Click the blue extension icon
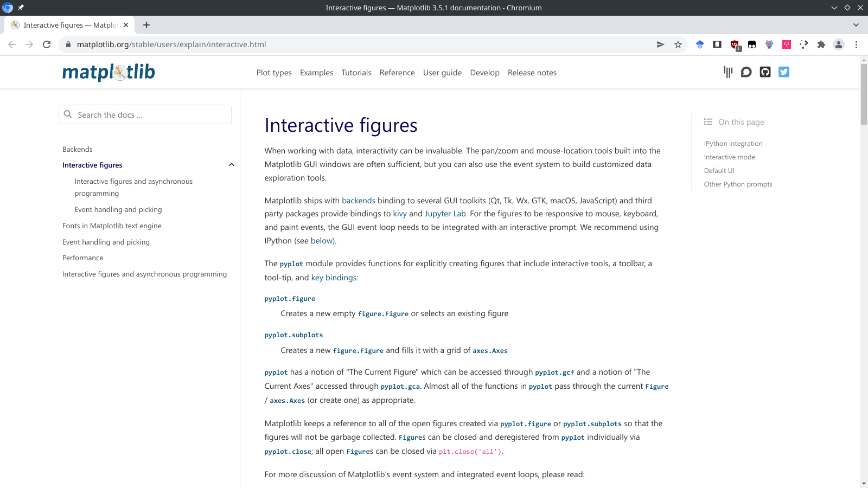 pyautogui.click(x=700, y=44)
